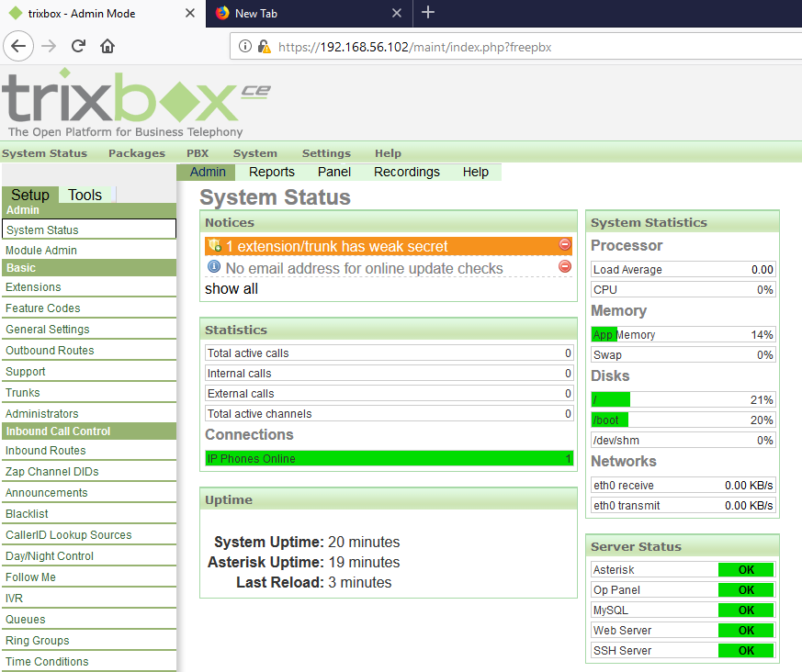Open Inbound Routes in the sidebar
This screenshot has width=802, height=672.
[x=46, y=451]
